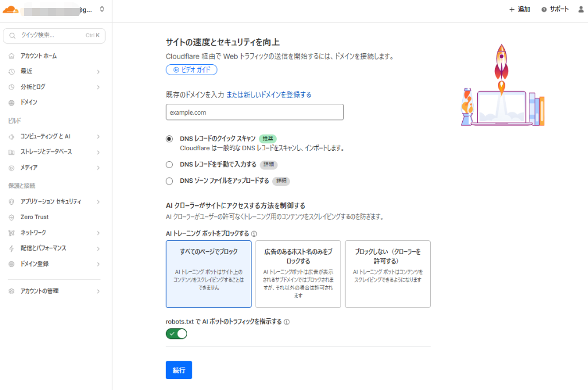
Task: Select the DNS レコードのクイック スキャン option
Action: coord(169,138)
